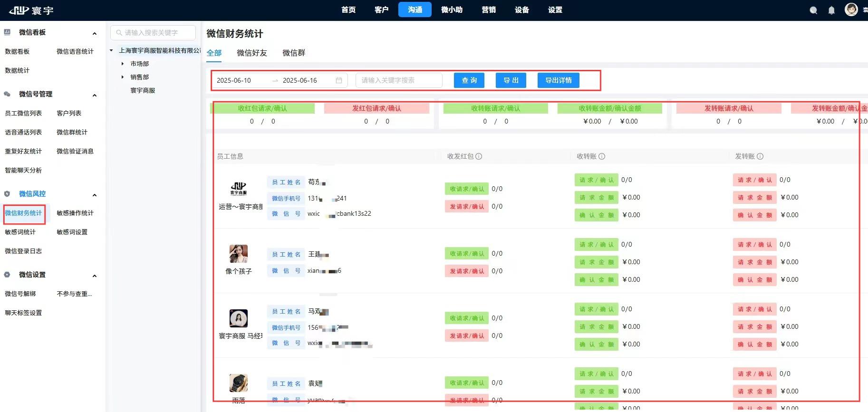868x412 pixels.
Task: Open 聊天标签设置 in sidebar
Action: (x=23, y=313)
